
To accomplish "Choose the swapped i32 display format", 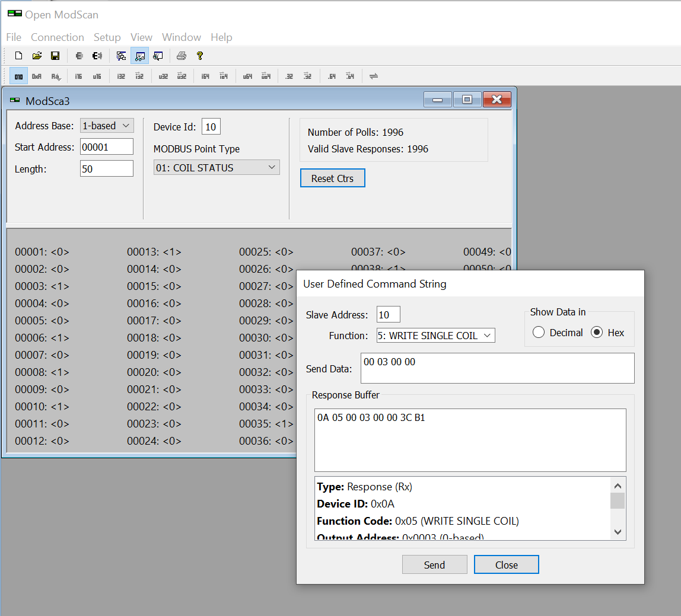I will coord(139,76).
